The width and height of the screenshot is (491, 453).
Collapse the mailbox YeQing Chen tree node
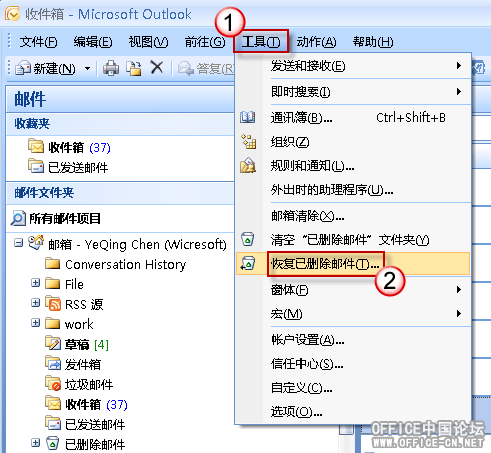(18, 242)
